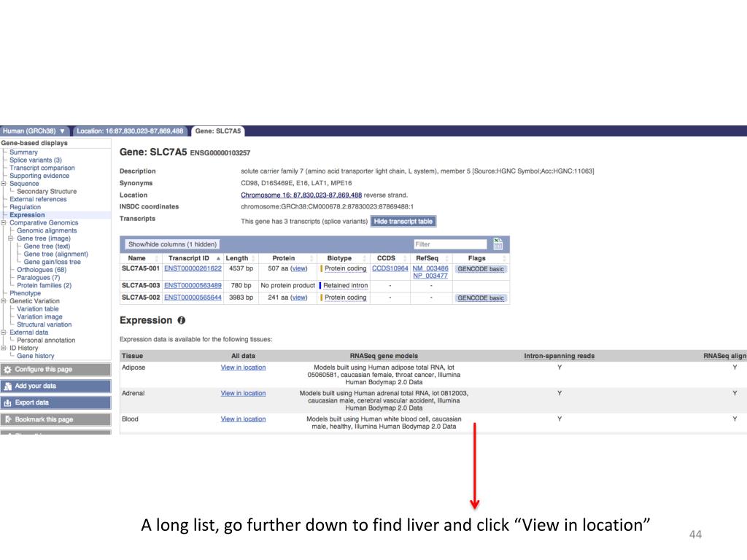Click the Export data icon
The width and height of the screenshot is (747, 560).
tap(7, 402)
